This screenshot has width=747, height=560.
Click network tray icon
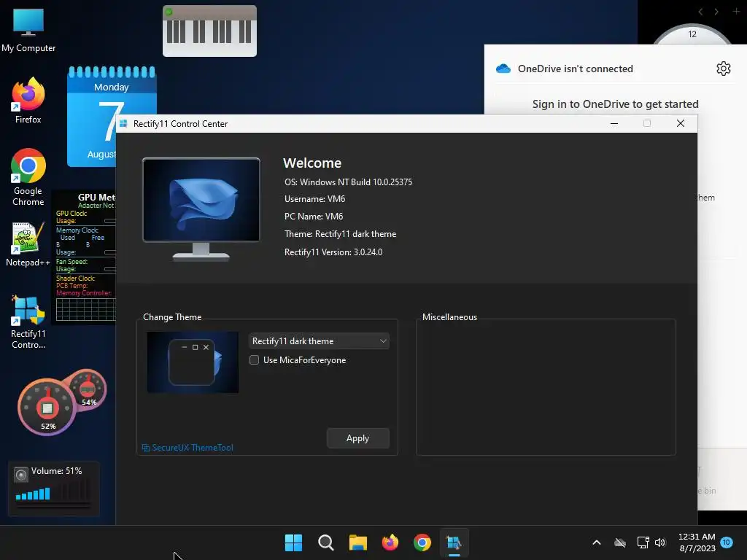point(643,542)
